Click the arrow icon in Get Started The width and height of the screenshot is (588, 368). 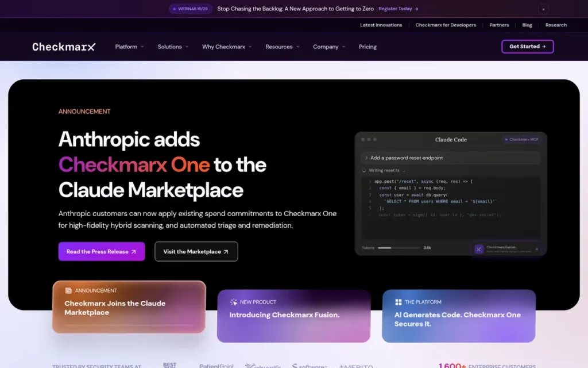[544, 47]
